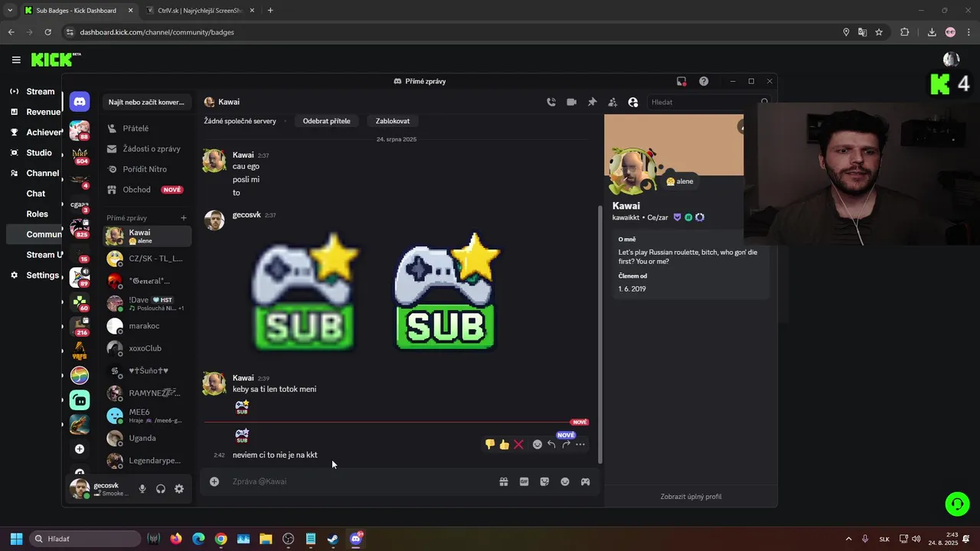The height and width of the screenshot is (551, 980).
Task: Click the chat scrollbar in Discord
Action: (600, 333)
